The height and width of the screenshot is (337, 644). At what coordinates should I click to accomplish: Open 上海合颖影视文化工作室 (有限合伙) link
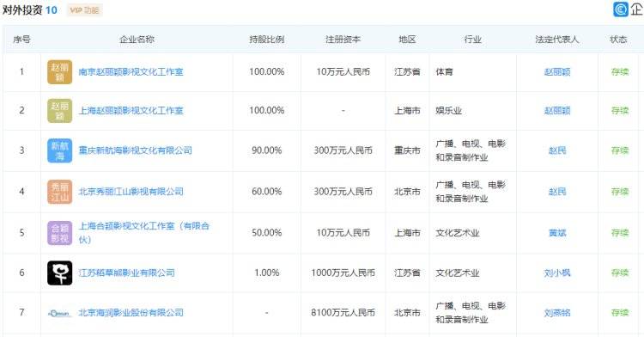coord(144,233)
